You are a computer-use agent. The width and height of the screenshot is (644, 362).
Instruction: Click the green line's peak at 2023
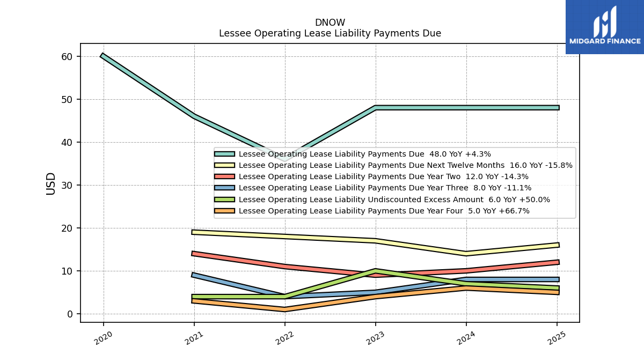click(x=375, y=271)
